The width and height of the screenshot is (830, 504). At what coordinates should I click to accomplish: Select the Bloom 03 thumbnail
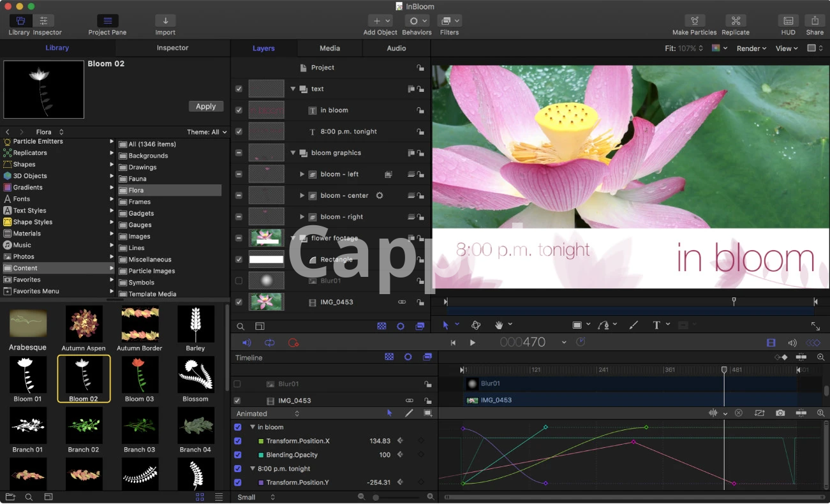[139, 374]
